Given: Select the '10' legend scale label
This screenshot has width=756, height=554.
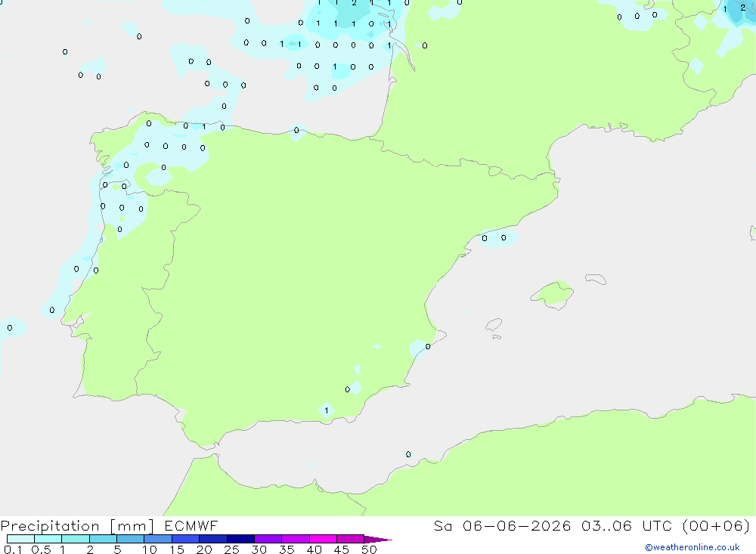Looking at the screenshot, I should click(150, 549).
